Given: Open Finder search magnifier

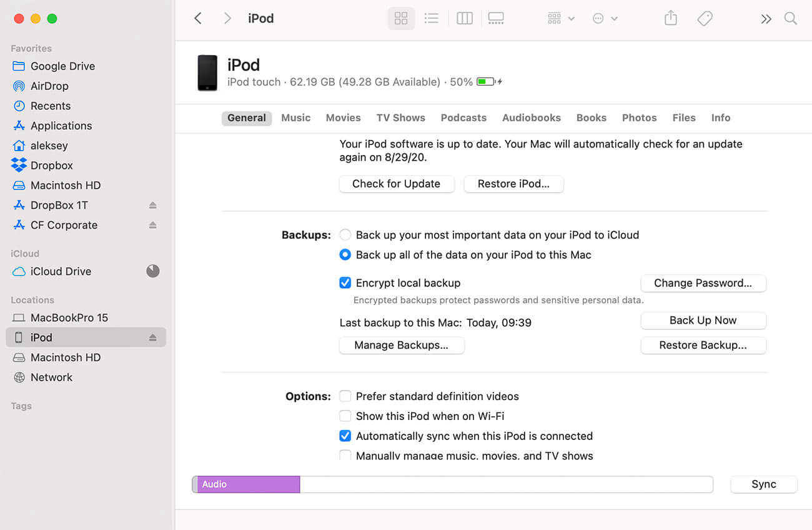Looking at the screenshot, I should (791, 18).
